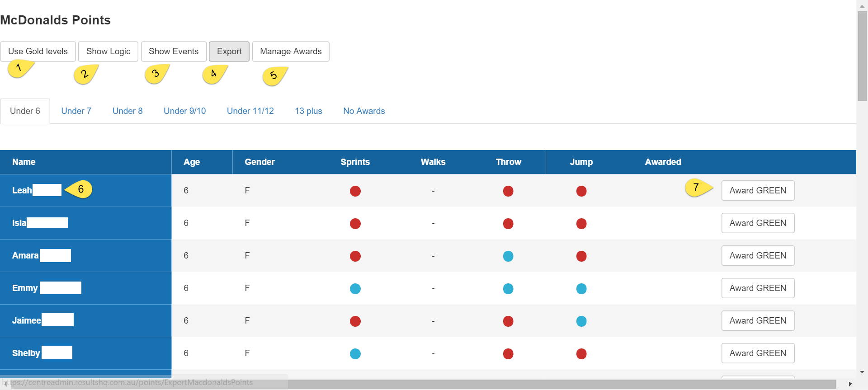Image resolution: width=868 pixels, height=390 pixels.
Task: Click the Use Gold levels button
Action: point(38,52)
